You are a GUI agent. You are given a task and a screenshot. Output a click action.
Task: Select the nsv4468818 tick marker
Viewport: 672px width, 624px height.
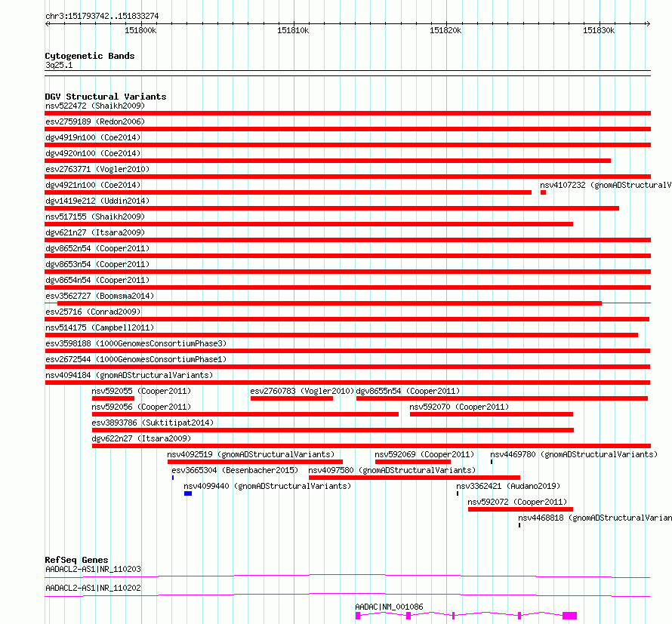tap(519, 525)
